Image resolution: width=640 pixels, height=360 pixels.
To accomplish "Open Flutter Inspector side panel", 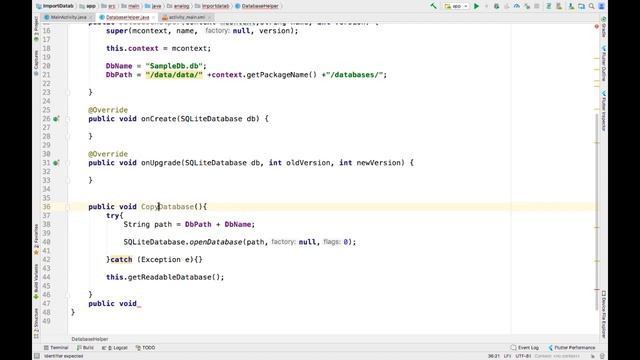I will click(x=604, y=111).
